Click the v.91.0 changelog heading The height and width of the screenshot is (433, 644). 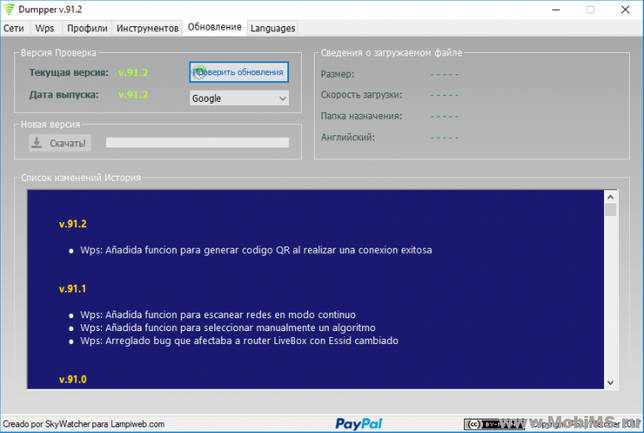point(73,379)
